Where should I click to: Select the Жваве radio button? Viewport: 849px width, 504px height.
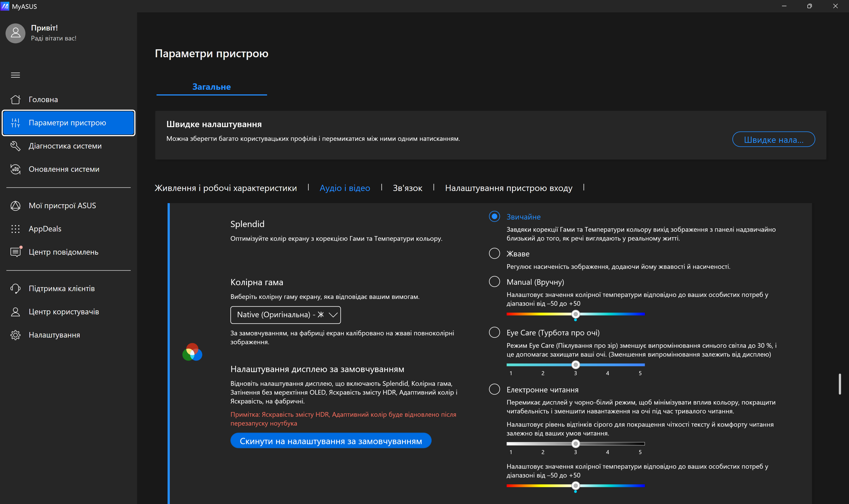click(x=494, y=253)
